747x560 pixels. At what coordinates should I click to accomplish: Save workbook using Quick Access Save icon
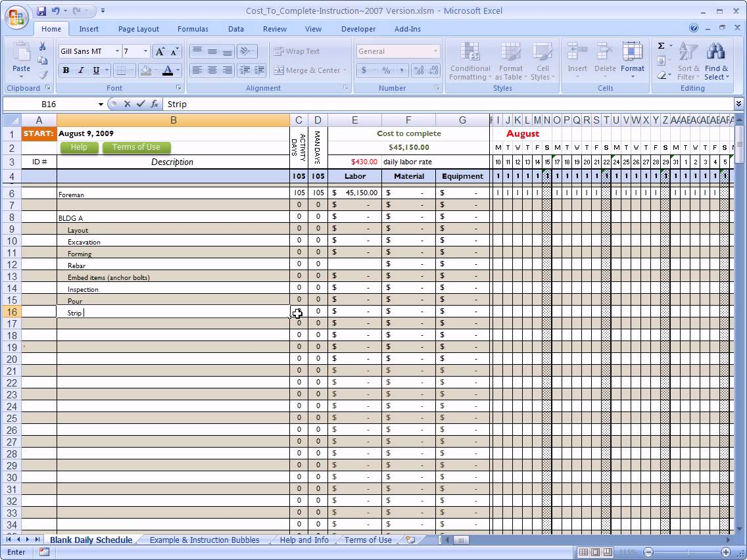coord(42,11)
